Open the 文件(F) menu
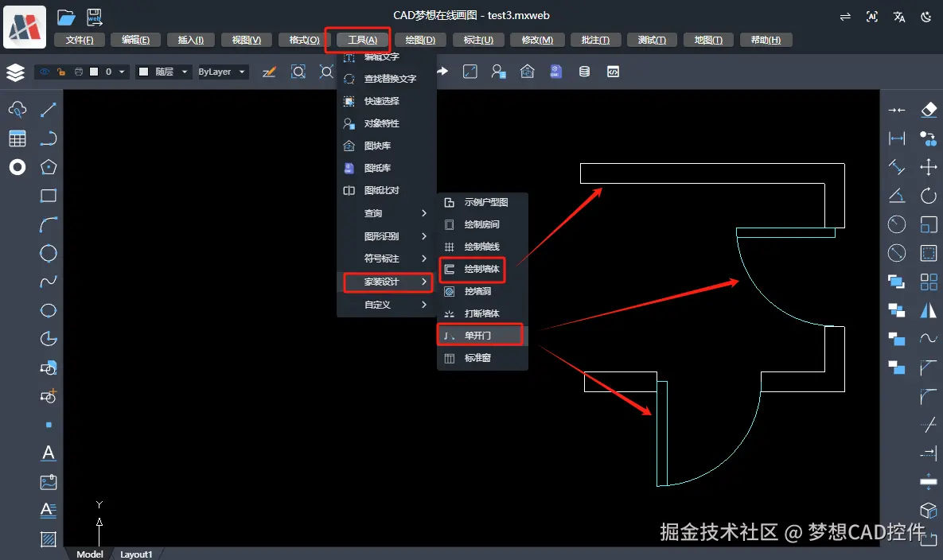The width and height of the screenshot is (943, 560). coord(80,40)
